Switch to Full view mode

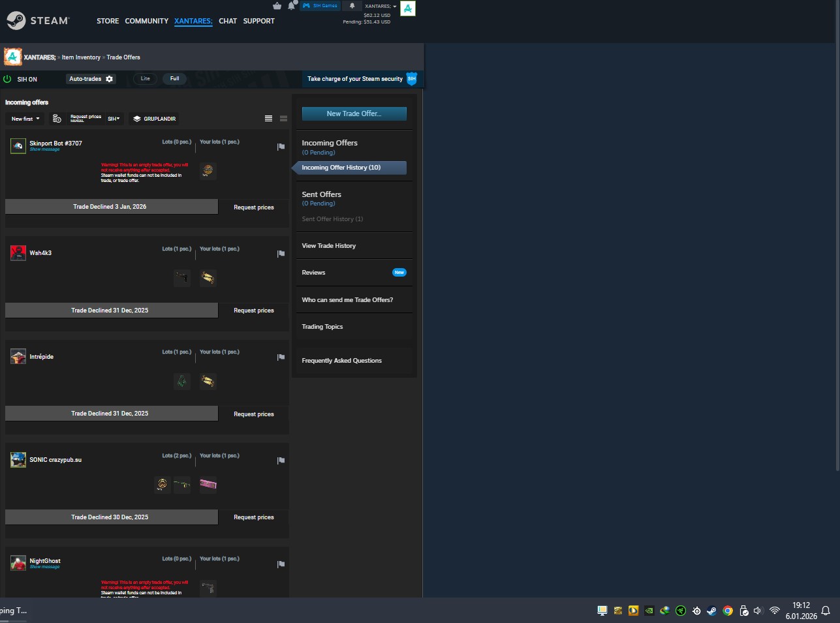click(x=175, y=79)
